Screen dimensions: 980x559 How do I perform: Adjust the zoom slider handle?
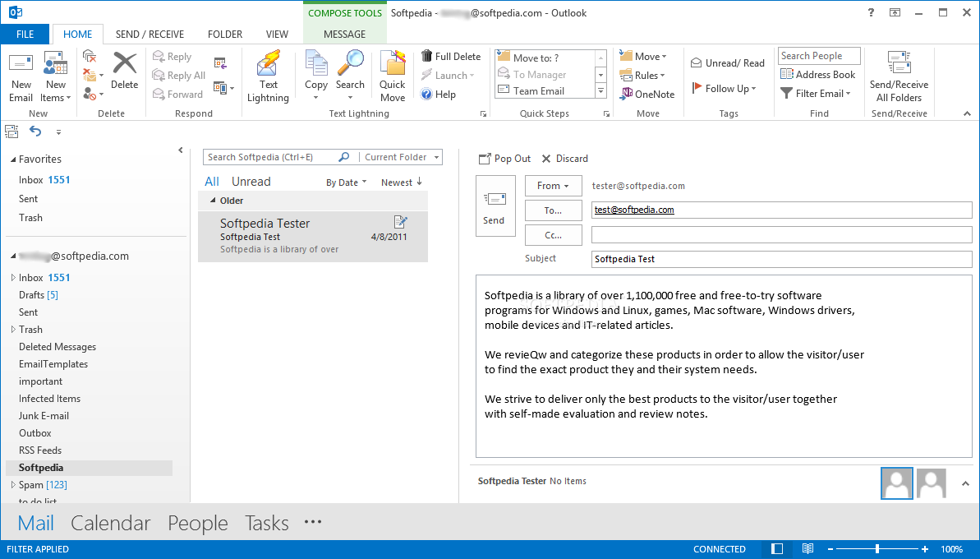(x=877, y=549)
